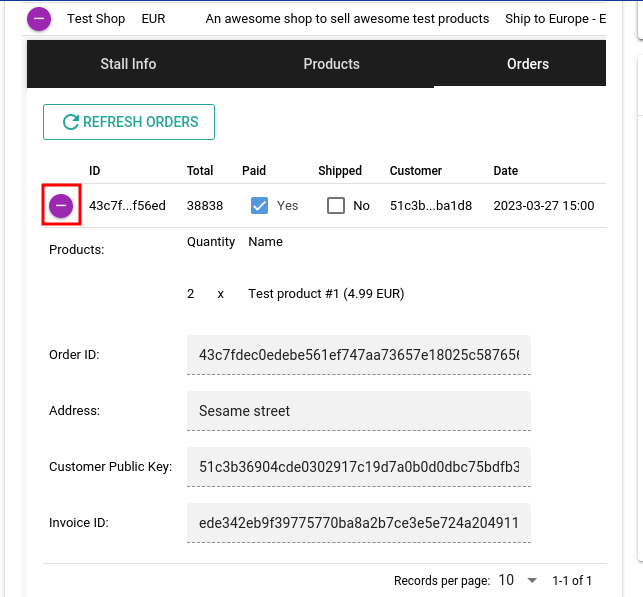Open the Records per page dropdown
Viewport: 643px width, 597px height.
point(518,580)
